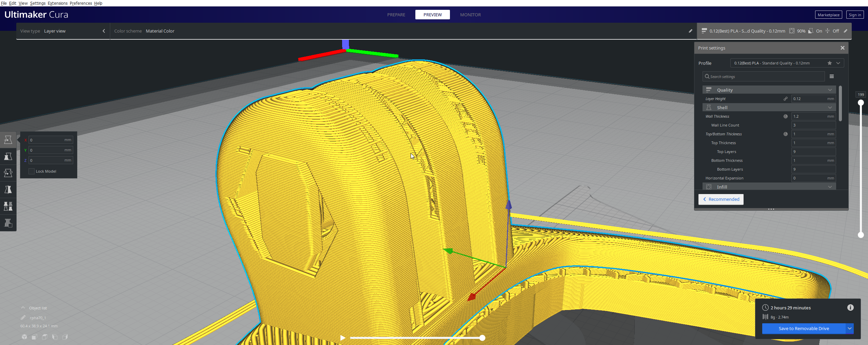Viewport: 868px width, 345px height.
Task: Select the Mirror tool
Action: [8, 189]
